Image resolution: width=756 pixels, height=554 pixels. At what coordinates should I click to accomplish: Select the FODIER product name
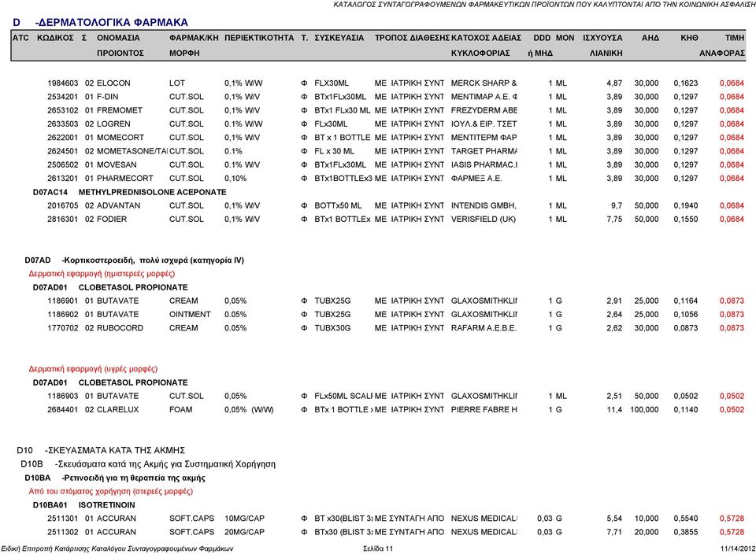click(112, 220)
